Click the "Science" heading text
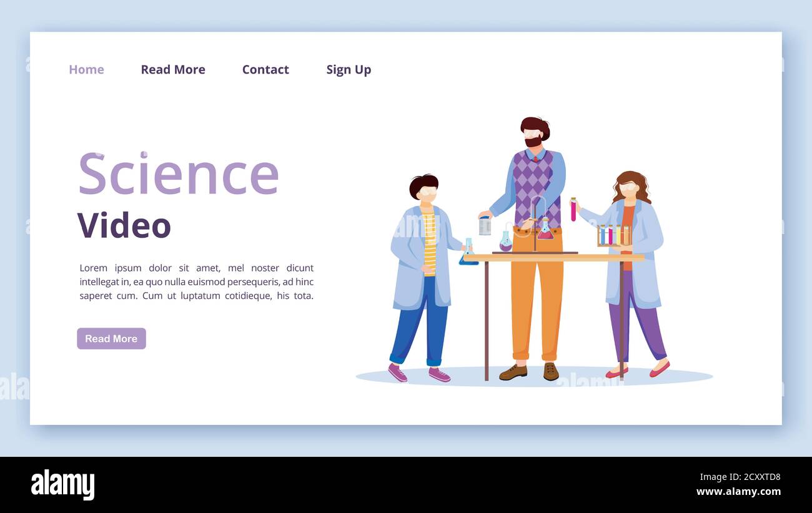This screenshot has height=513, width=812. tap(178, 173)
